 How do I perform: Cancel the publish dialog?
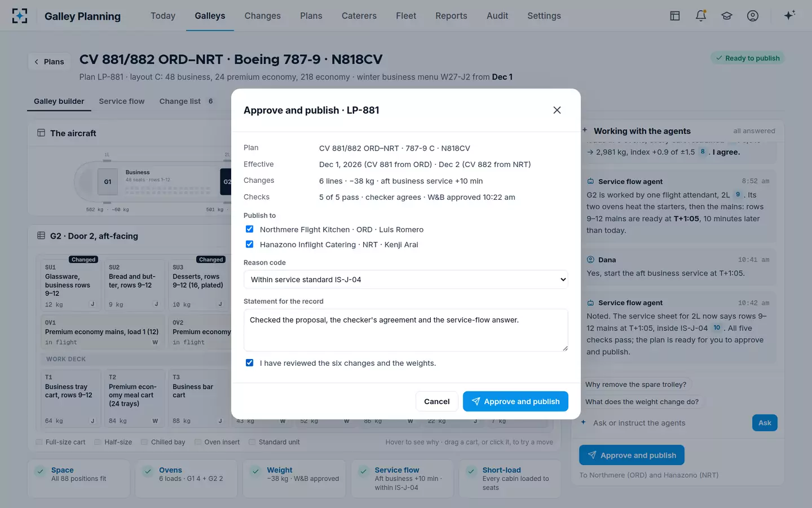(437, 401)
